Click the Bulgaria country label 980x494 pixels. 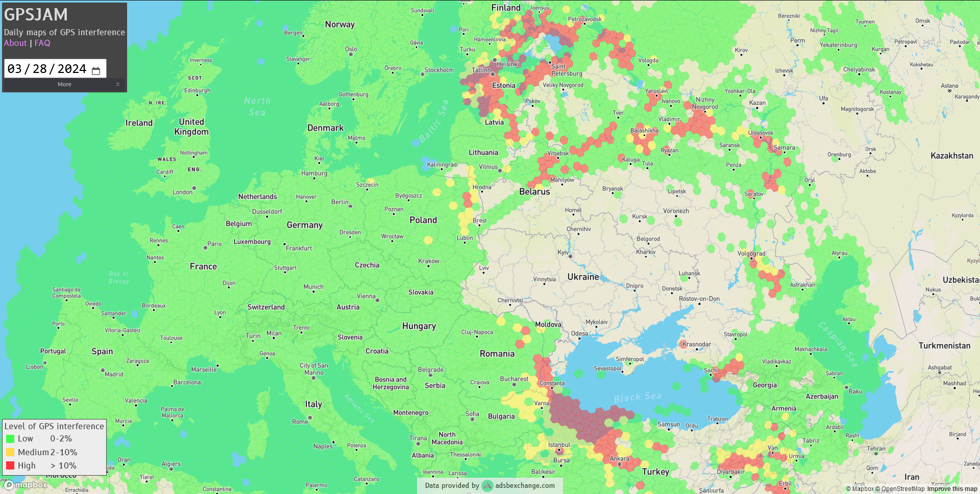pyautogui.click(x=501, y=416)
